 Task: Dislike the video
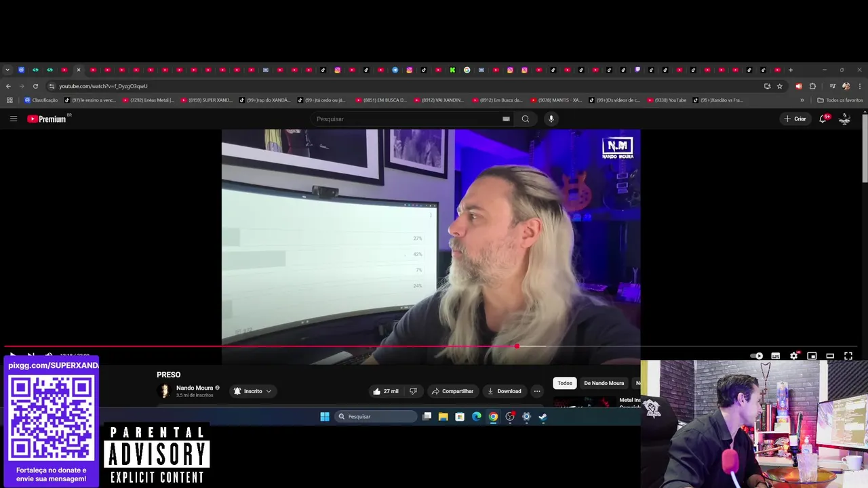pyautogui.click(x=413, y=391)
